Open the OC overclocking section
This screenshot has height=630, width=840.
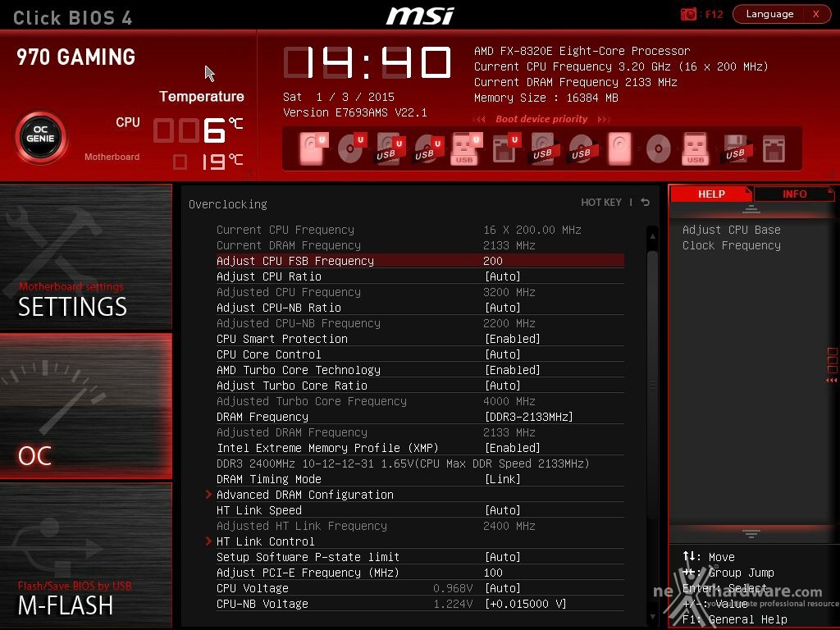click(85, 406)
